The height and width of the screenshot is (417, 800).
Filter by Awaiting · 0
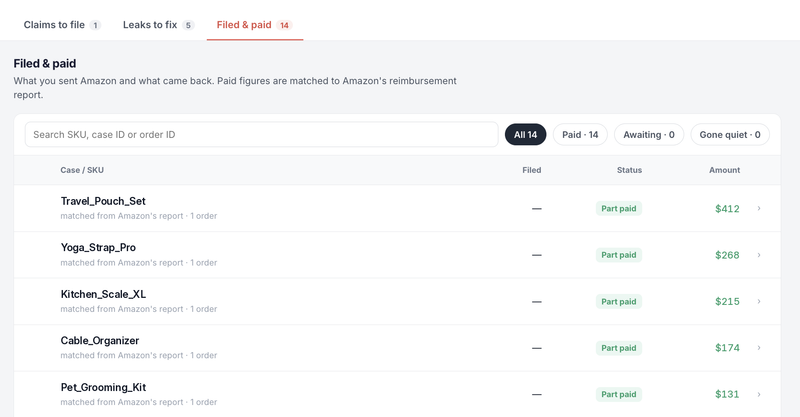click(x=648, y=135)
